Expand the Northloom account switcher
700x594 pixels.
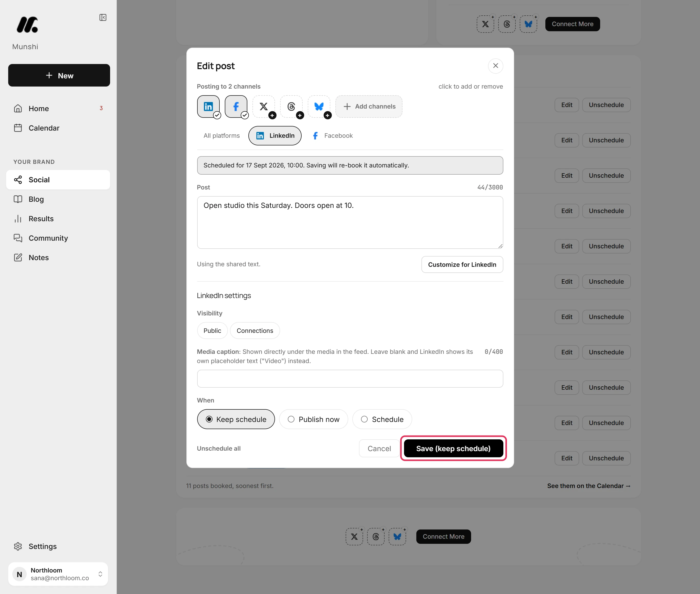coord(58,574)
